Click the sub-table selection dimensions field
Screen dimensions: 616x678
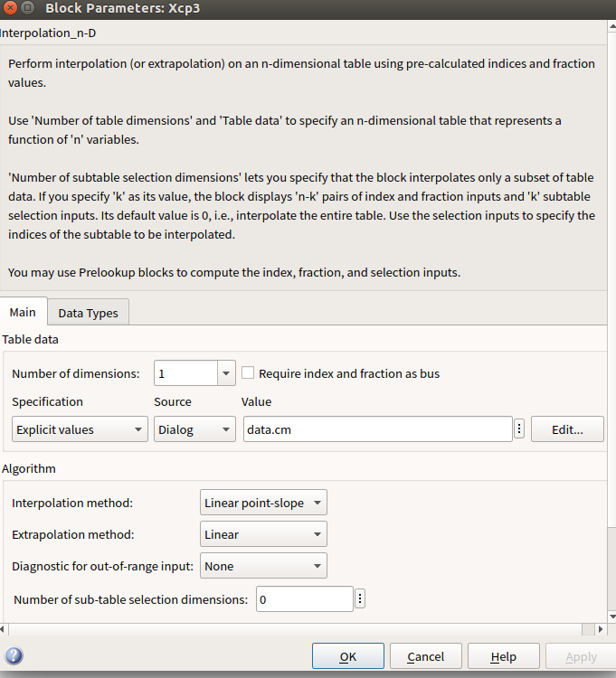(x=305, y=598)
